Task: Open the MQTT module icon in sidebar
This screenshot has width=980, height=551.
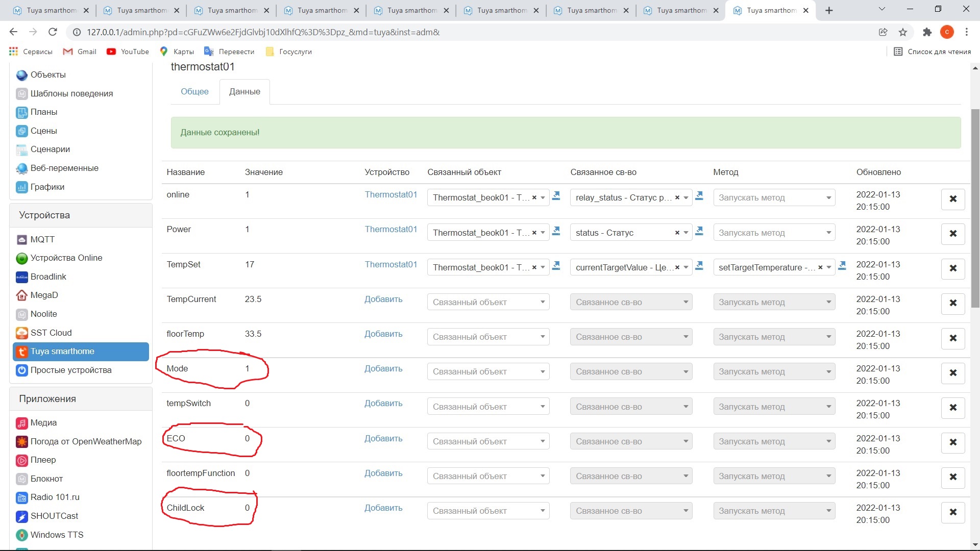Action: 21,239
